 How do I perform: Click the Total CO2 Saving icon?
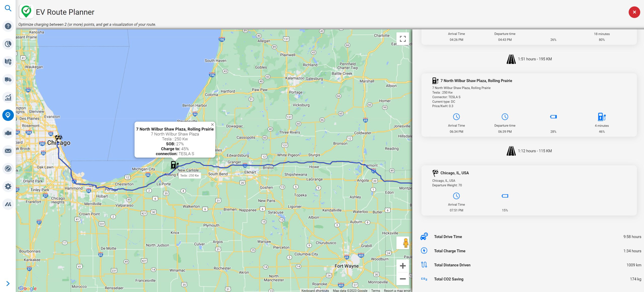pos(424,279)
